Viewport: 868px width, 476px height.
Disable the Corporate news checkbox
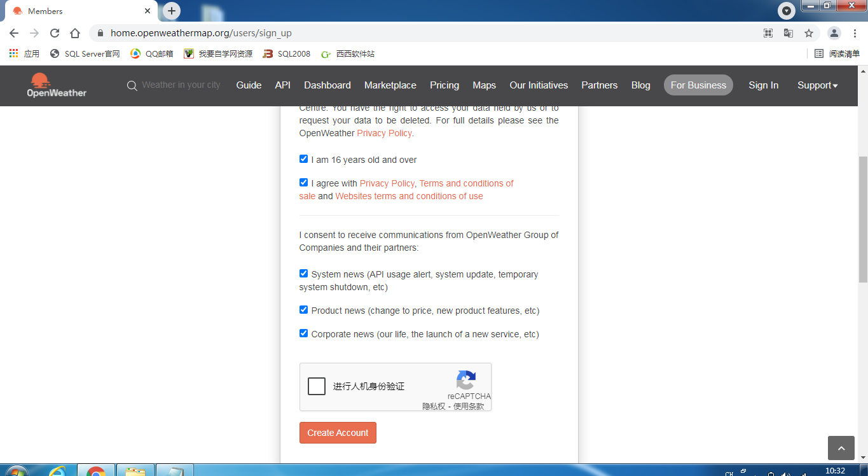pos(304,333)
